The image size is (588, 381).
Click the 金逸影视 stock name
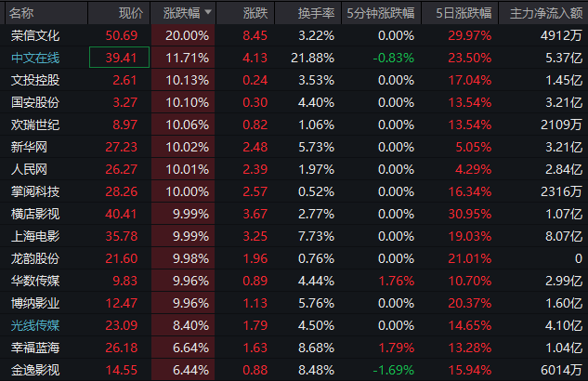[x=35, y=370]
